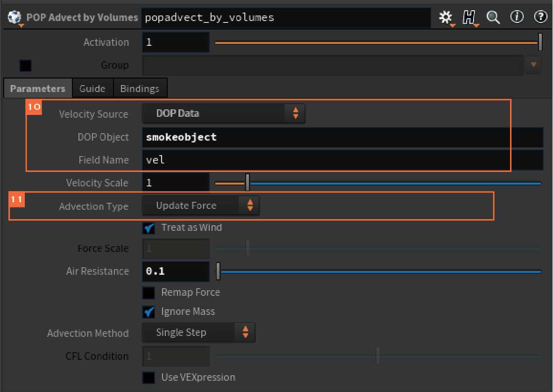The image size is (553, 392).
Task: Open the Advection Type dropdown
Action: [201, 206]
